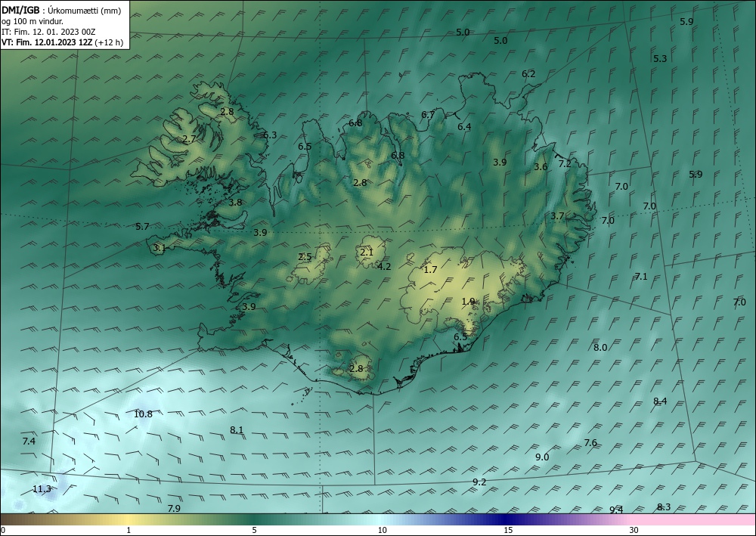Click the 6.2 precipitation value
Viewport: 756px width, 536px height.
coord(528,74)
